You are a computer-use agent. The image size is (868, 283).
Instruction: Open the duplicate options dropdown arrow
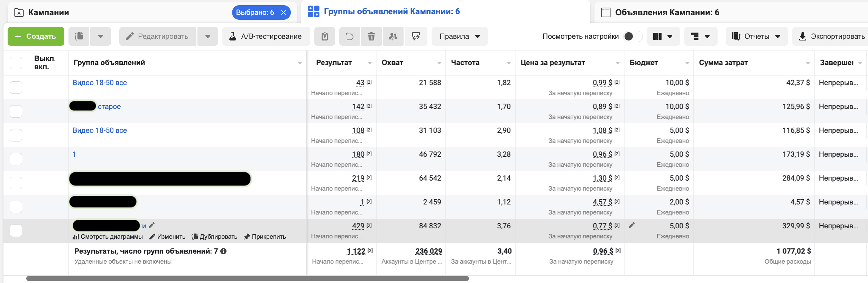click(x=101, y=36)
